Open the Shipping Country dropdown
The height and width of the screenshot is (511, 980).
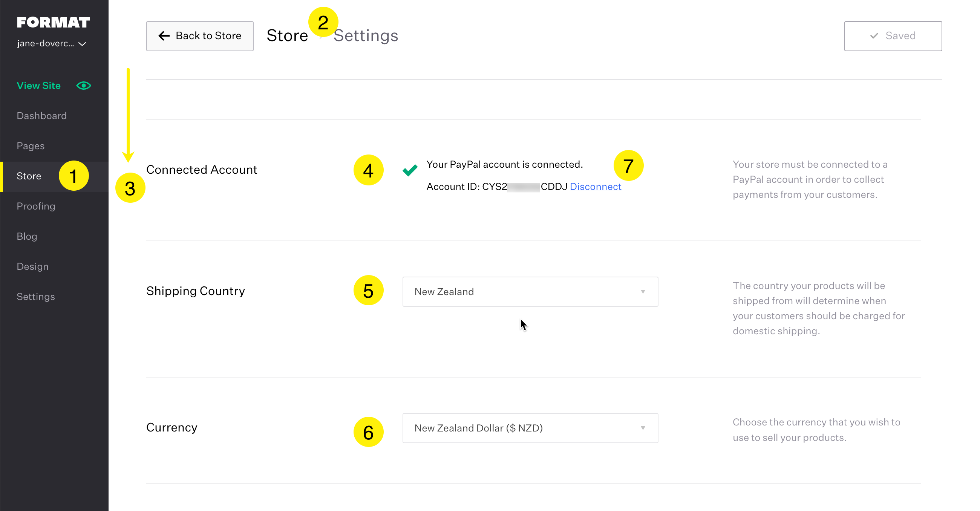click(x=530, y=292)
